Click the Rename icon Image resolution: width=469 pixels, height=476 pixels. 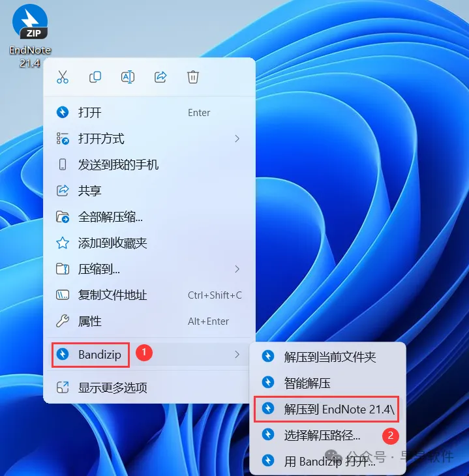128,77
